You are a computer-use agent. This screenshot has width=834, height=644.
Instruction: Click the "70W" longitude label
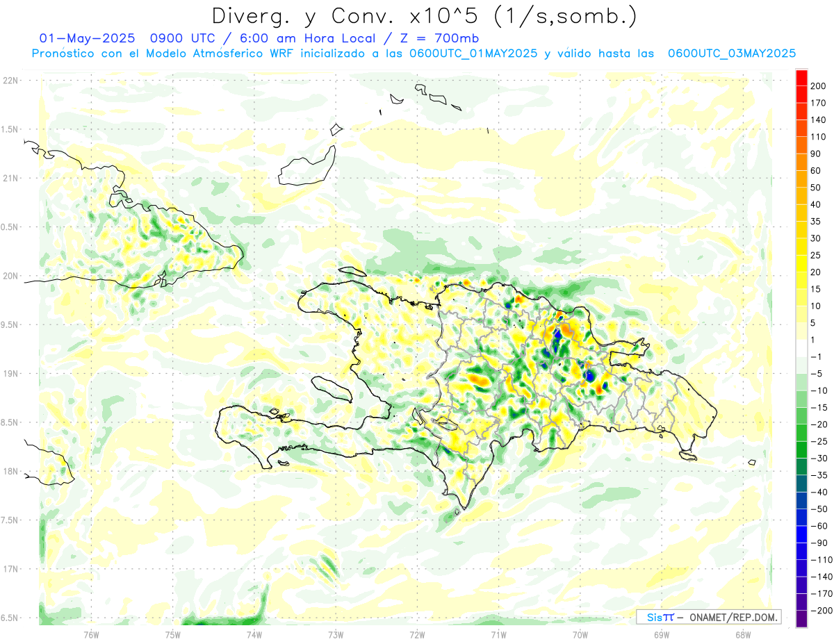(580, 634)
